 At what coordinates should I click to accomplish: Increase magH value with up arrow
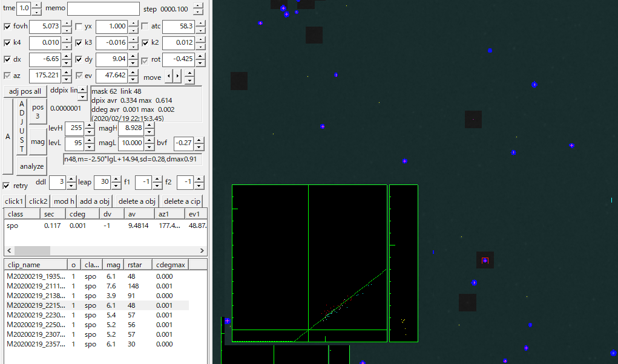pyautogui.click(x=150, y=125)
